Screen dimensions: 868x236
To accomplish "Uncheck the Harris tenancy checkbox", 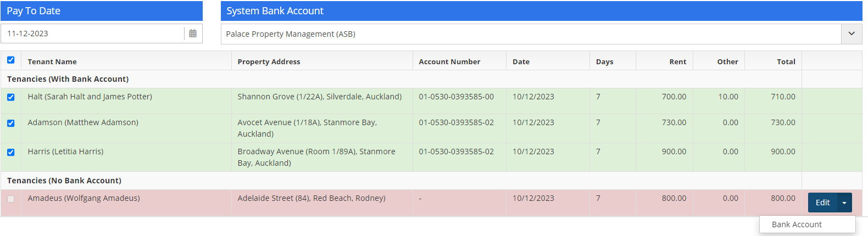I will coord(11,153).
